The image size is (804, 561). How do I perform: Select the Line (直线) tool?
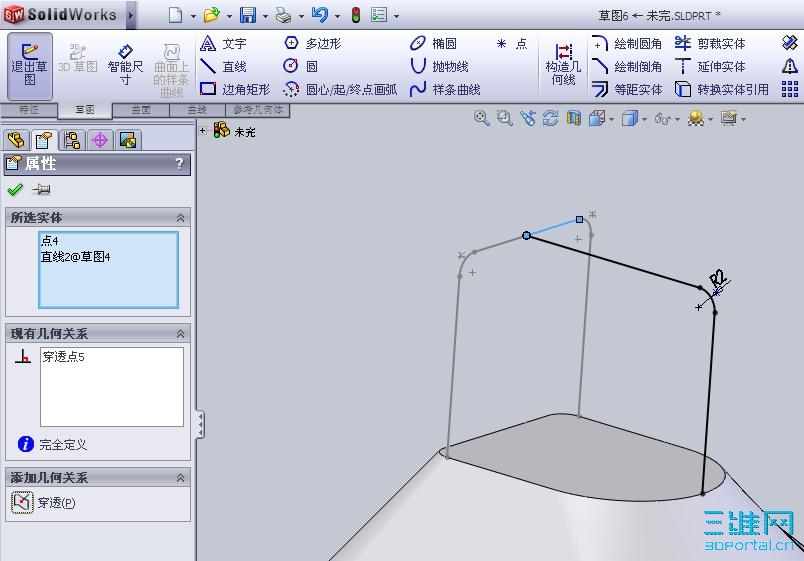[223, 66]
